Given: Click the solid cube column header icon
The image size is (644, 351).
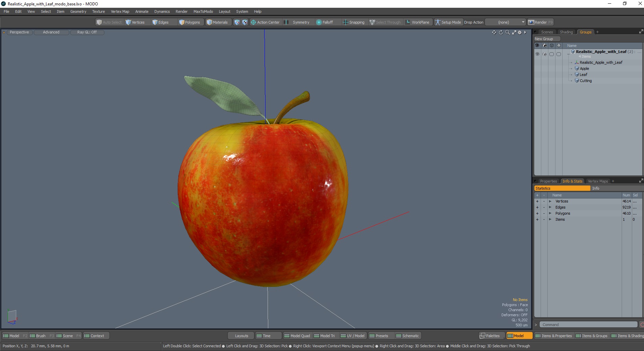Looking at the screenshot, I should [x=559, y=46].
